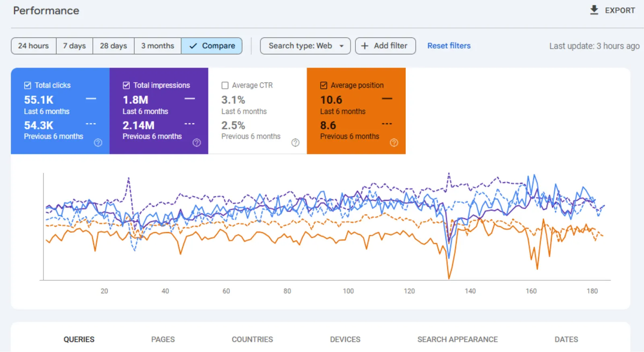The width and height of the screenshot is (644, 352).
Task: Switch to the Queries tab
Action: click(79, 340)
